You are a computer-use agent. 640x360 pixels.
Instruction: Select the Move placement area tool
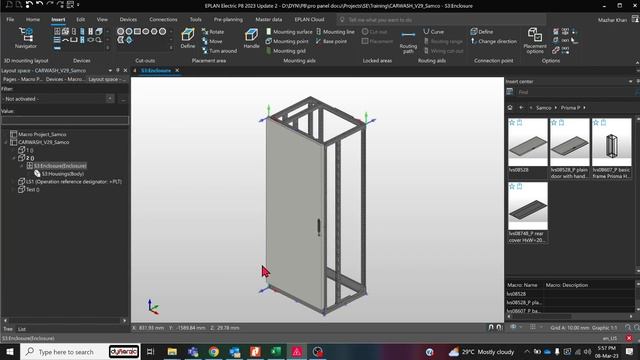tap(212, 41)
